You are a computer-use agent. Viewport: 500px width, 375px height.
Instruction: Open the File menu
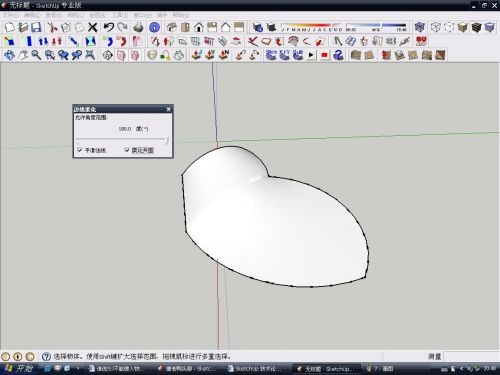[10, 15]
